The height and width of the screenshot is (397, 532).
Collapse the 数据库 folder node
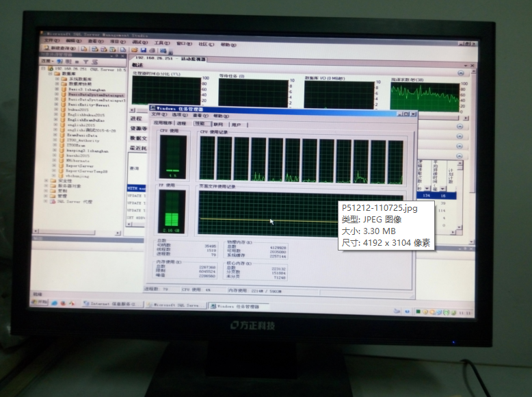pos(50,73)
